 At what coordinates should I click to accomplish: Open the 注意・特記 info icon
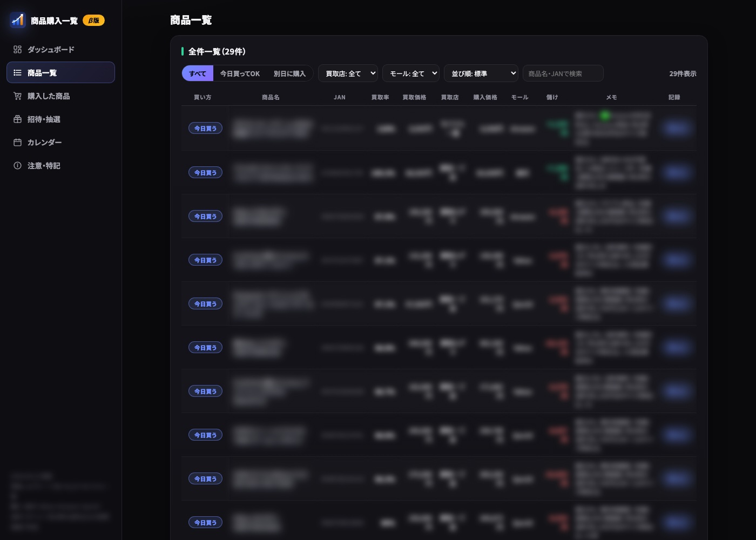click(x=17, y=166)
